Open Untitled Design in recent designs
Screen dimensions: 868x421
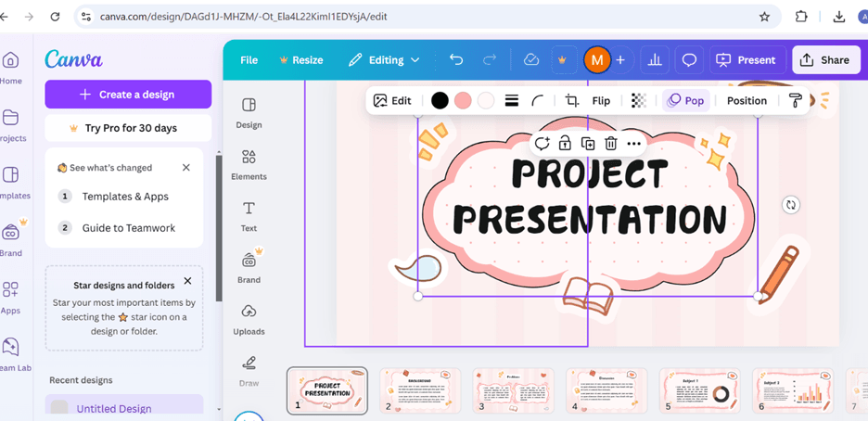124,406
